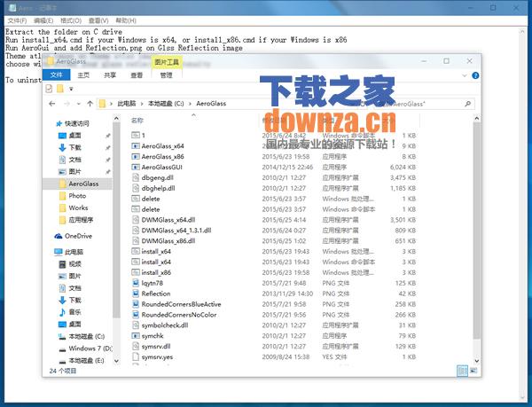532x407 pixels.
Task: Select dbgeng.dll file icon
Action: (136, 177)
